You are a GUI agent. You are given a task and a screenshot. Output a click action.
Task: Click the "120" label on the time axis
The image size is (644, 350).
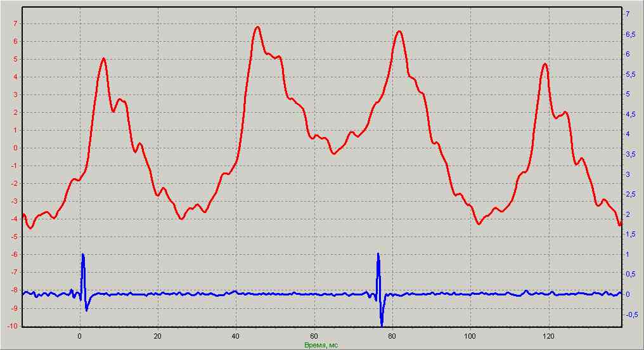(x=548, y=335)
